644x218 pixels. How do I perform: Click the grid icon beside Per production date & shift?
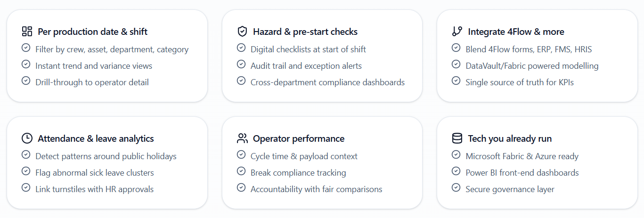[27, 32]
